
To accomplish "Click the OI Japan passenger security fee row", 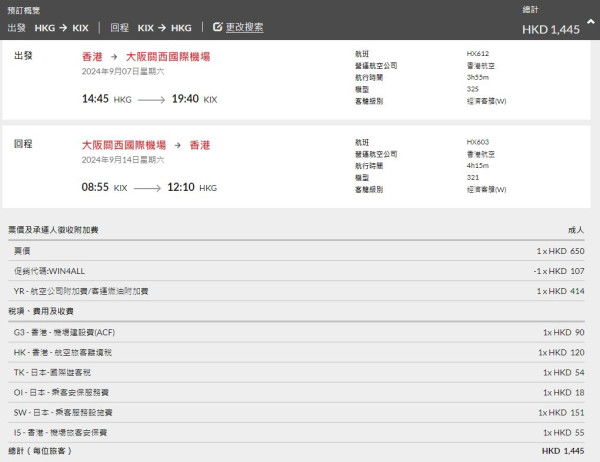I will (297, 392).
